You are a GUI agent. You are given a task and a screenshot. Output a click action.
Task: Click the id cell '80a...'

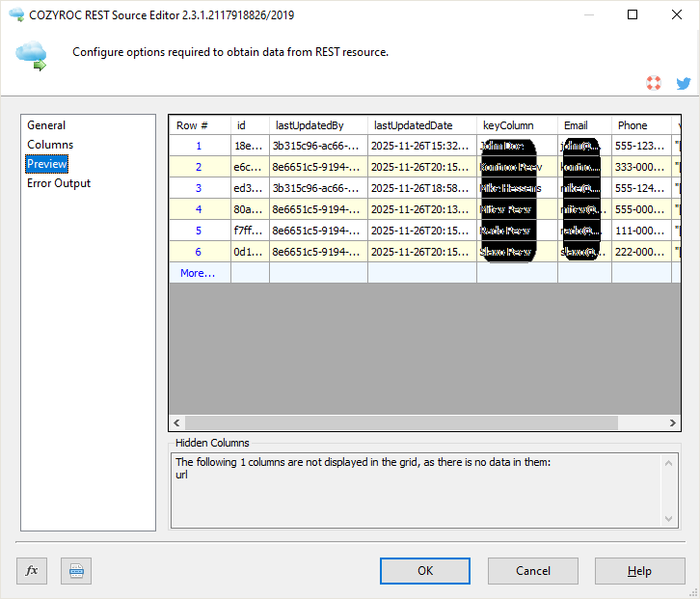250,209
